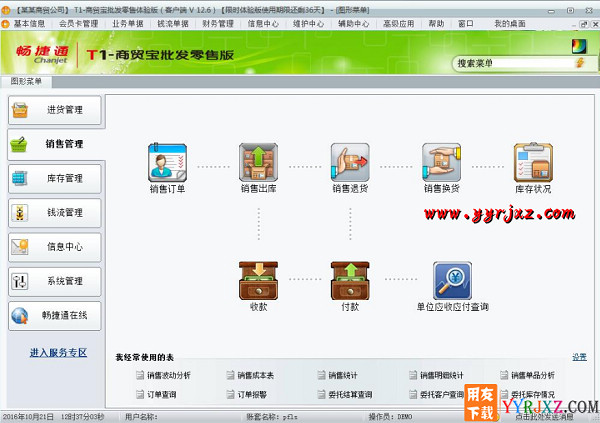Open the 高级应用 menu

399,24
